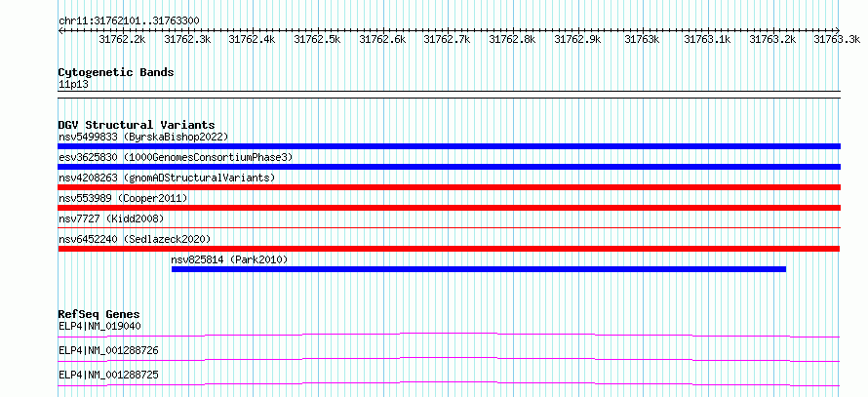Click the thin red line under nsv7727
Image resolution: width=868 pixels, height=397 pixels.
450,227
